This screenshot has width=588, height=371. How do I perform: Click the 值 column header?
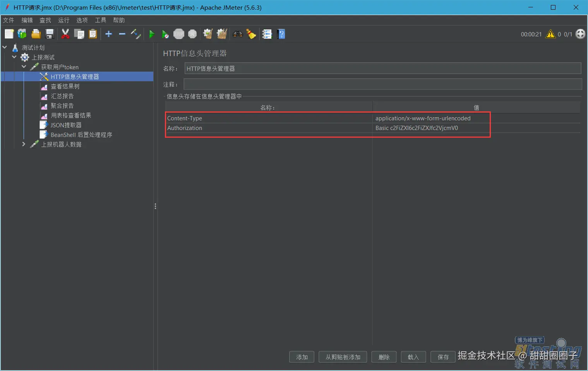476,107
